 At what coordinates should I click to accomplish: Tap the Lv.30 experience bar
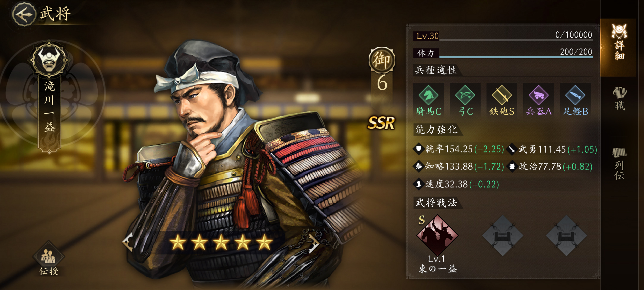(x=503, y=36)
